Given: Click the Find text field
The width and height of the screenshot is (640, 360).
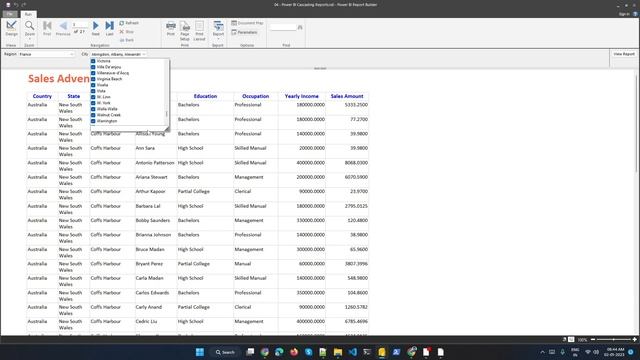Looking at the screenshot, I should pos(283,27).
